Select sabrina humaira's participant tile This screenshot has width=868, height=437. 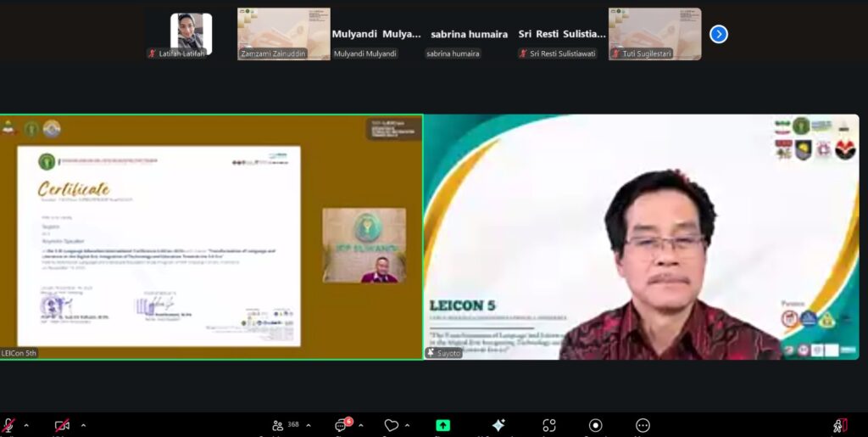click(x=469, y=34)
